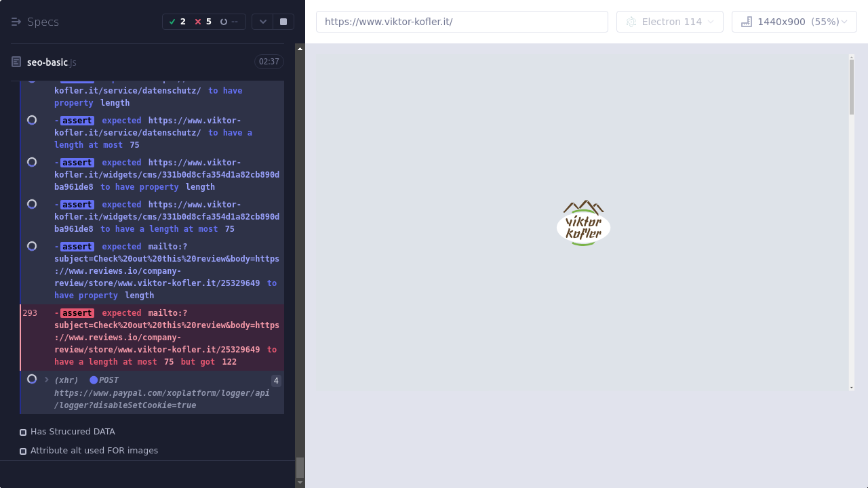Click the Specs list expand icon
Screen dimensions: 868x488
click(x=16, y=22)
